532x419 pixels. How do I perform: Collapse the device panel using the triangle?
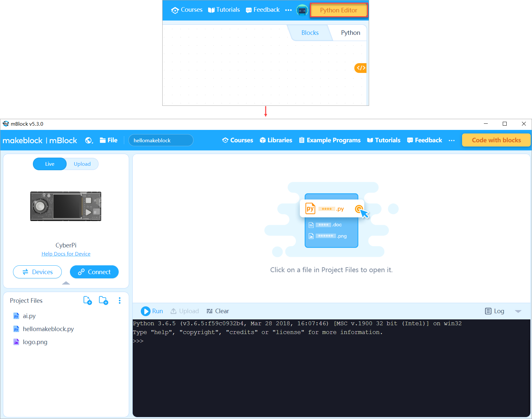66,283
